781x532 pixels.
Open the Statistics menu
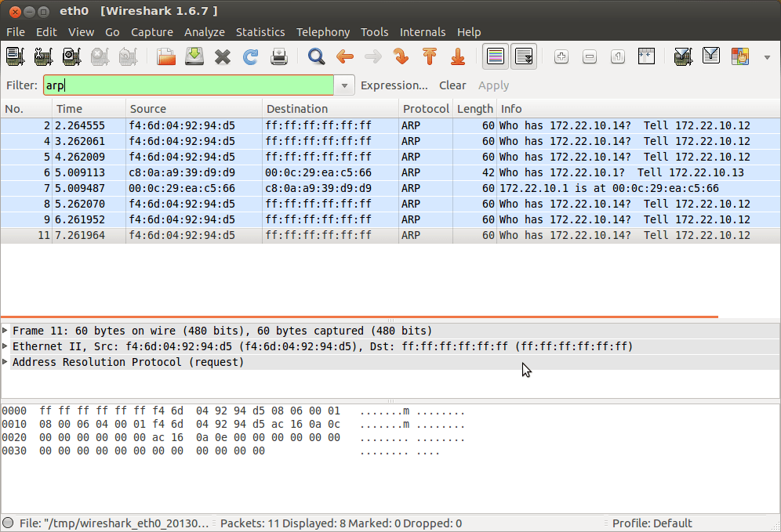coord(260,32)
